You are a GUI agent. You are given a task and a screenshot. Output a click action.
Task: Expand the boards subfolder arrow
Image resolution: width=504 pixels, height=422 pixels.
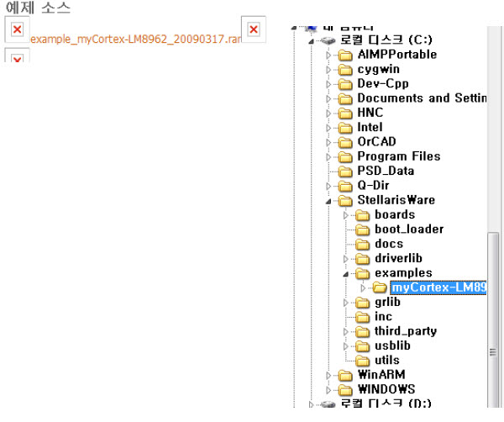coord(345,215)
